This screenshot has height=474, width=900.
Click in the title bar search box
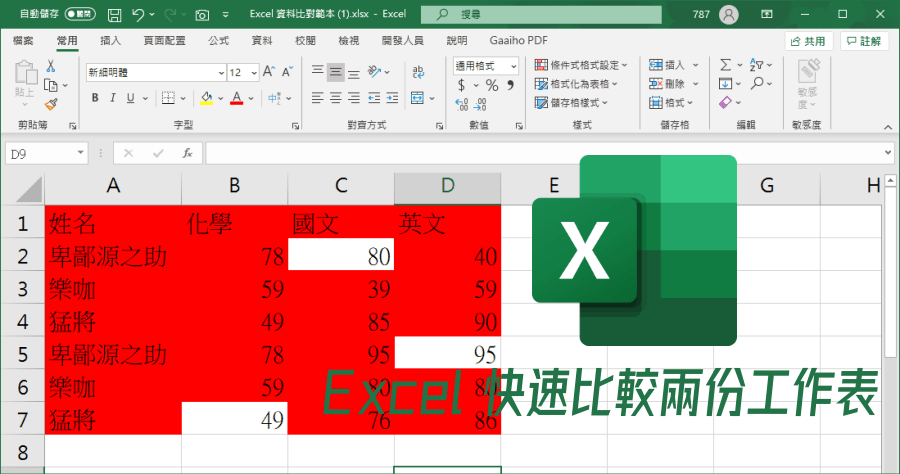pyautogui.click(x=541, y=14)
